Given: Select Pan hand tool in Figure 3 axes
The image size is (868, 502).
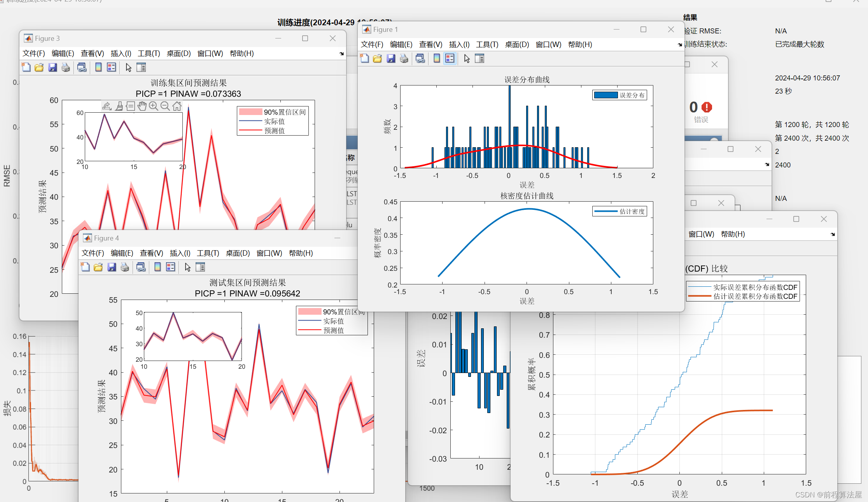Looking at the screenshot, I should click(142, 106).
